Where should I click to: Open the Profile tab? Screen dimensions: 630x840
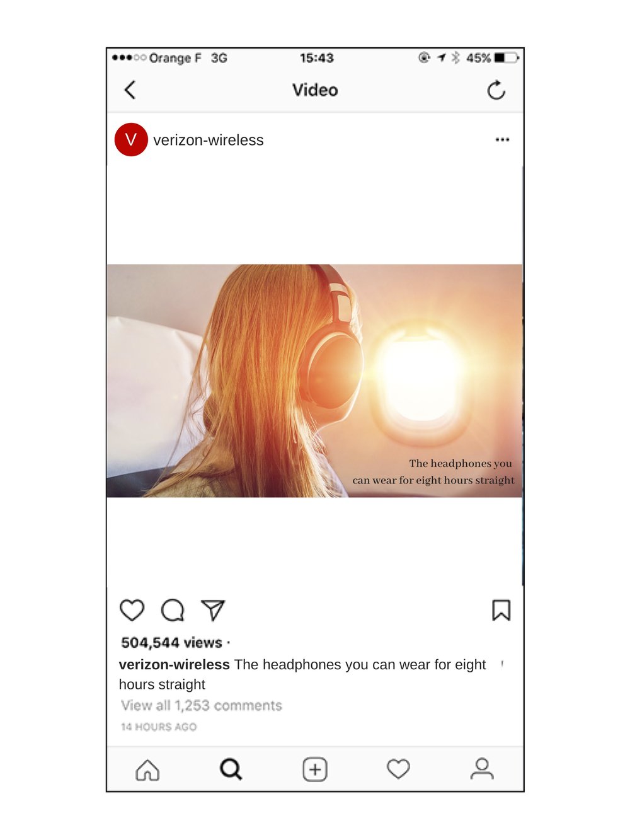click(x=482, y=769)
